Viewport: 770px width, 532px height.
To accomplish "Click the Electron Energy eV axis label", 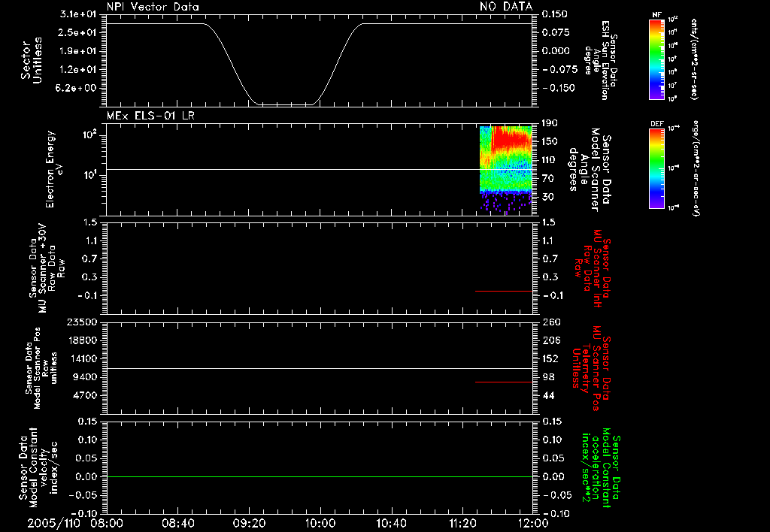I will click(53, 169).
